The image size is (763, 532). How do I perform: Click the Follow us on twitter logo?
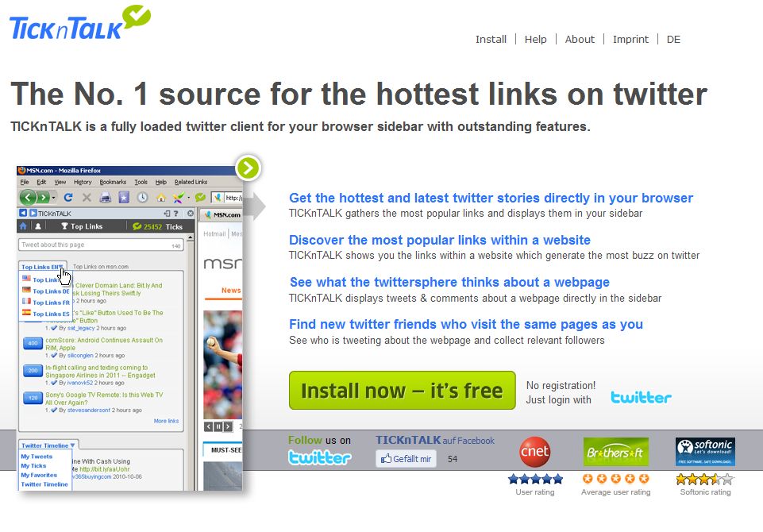click(x=320, y=457)
